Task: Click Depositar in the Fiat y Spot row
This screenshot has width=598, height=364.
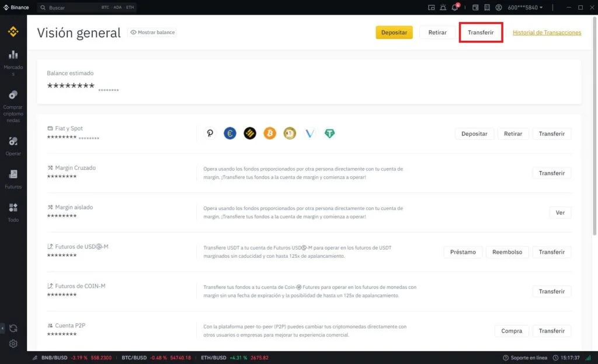Action: pyautogui.click(x=474, y=134)
